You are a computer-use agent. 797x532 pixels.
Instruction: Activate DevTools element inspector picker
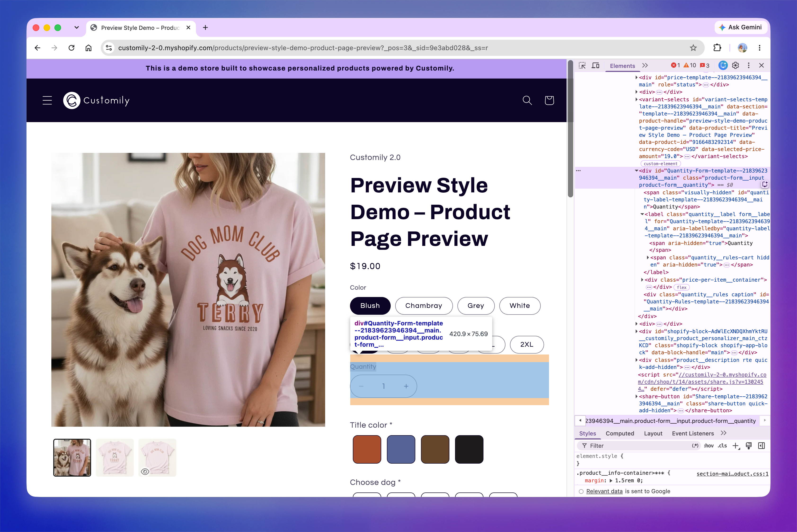(582, 66)
